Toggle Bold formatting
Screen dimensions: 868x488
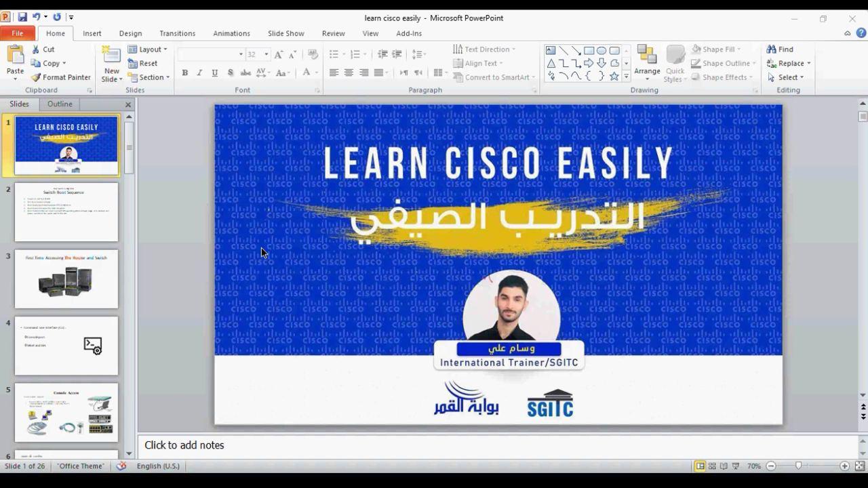coord(184,73)
